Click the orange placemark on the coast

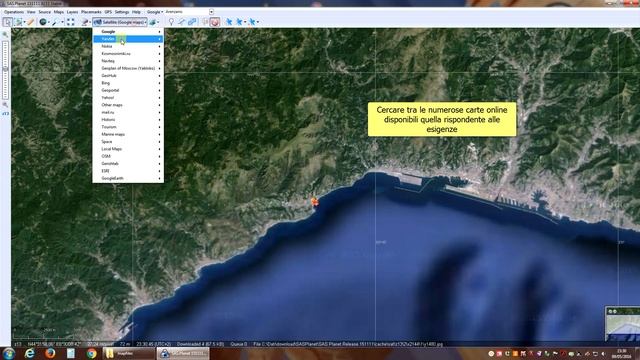[314, 202]
